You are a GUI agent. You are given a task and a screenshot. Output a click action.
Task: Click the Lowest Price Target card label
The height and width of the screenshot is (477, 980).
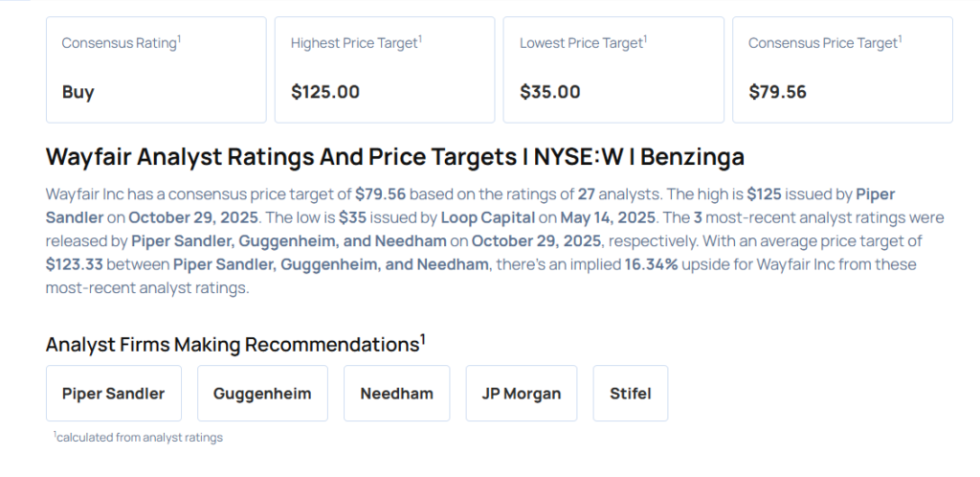coord(582,43)
